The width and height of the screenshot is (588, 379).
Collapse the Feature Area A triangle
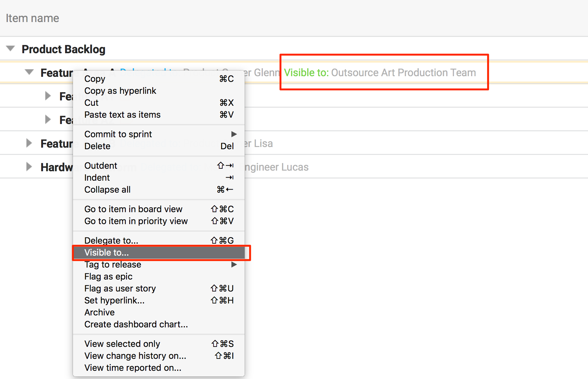tap(29, 72)
